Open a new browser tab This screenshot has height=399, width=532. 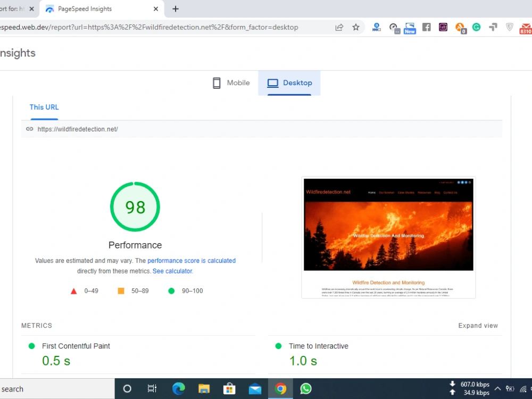(176, 9)
